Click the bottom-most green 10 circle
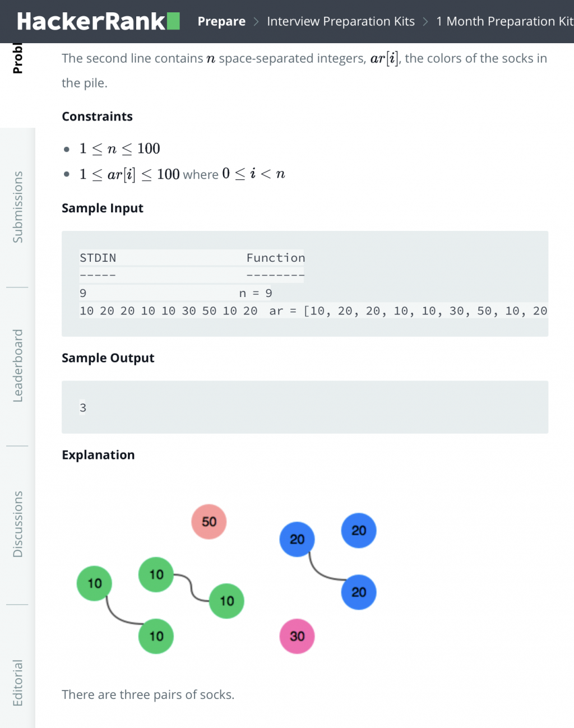Screen dimensions: 574x728 (x=156, y=636)
